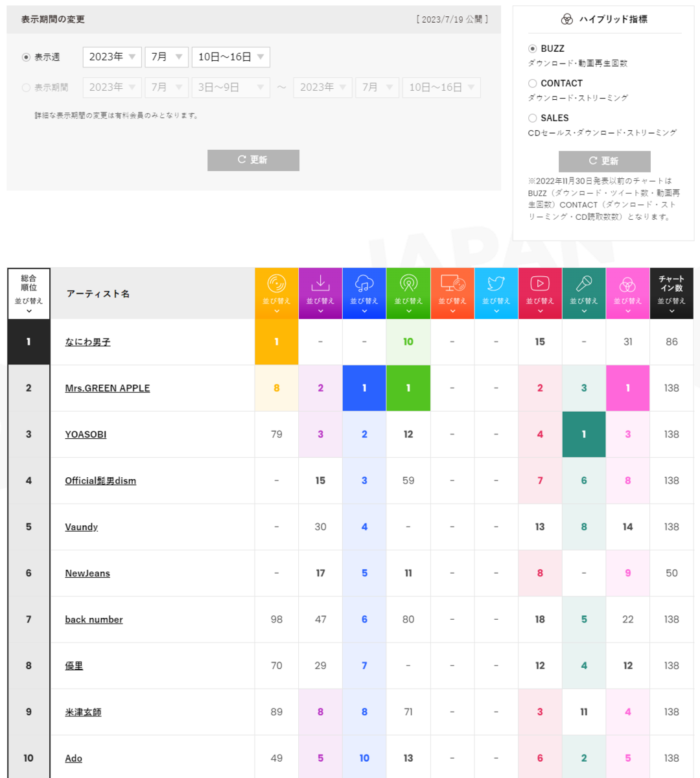This screenshot has height=778, width=700.
Task: Sort by pink hybrid indicator icon column
Action: pyautogui.click(x=627, y=293)
